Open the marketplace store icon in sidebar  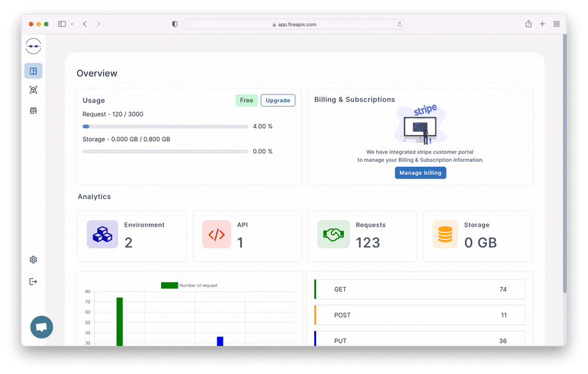[33, 110]
